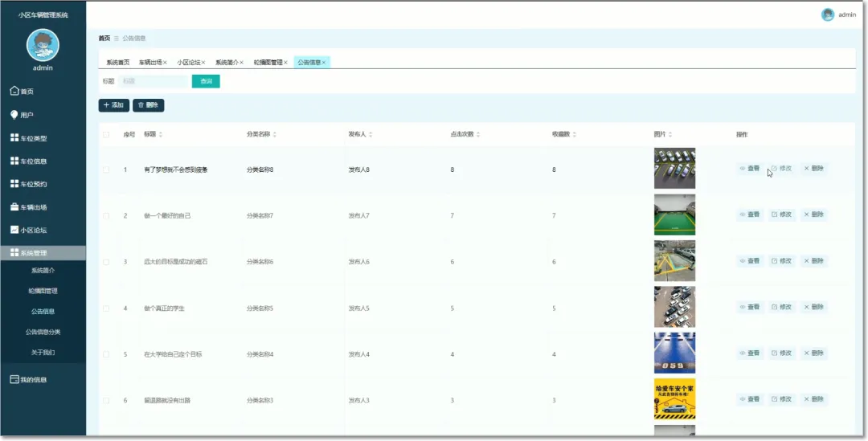Click cell 分类名称5 in row 4
This screenshot has width=868, height=441.
(x=260, y=308)
